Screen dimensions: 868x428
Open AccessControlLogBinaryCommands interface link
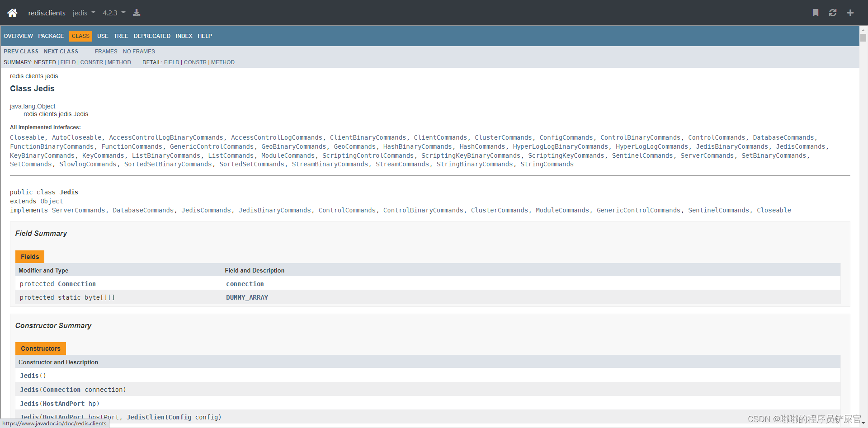tap(166, 138)
